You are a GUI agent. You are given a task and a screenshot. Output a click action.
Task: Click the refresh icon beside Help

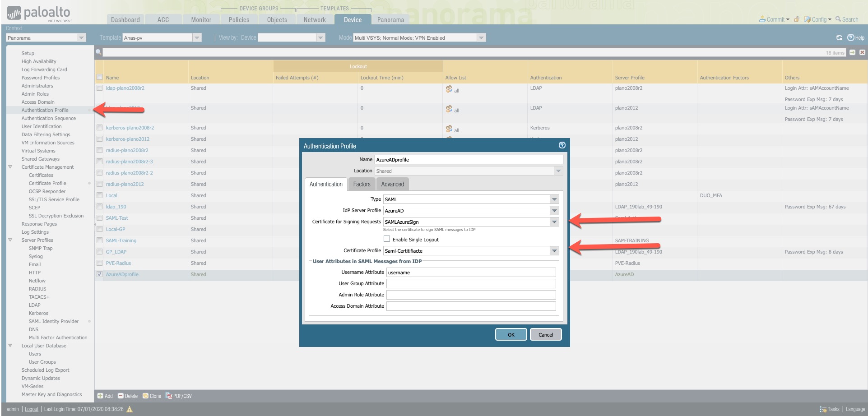[x=839, y=38]
